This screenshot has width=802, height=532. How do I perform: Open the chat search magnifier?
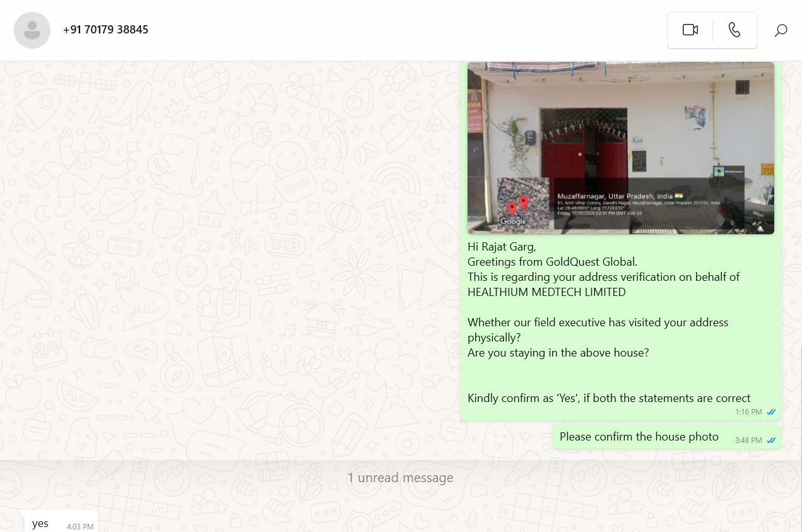pyautogui.click(x=781, y=30)
